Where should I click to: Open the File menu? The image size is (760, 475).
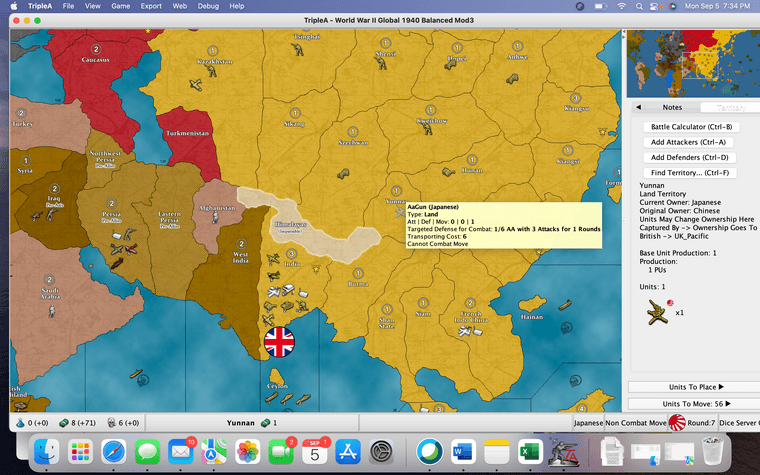point(68,6)
